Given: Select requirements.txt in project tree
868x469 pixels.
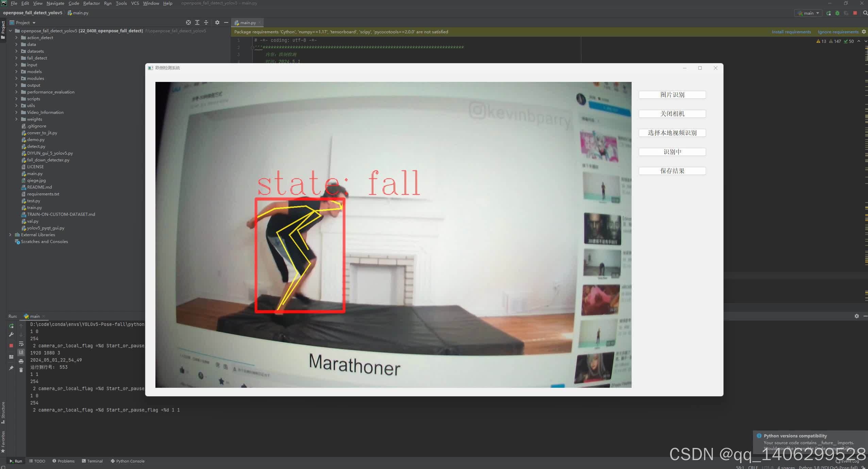Looking at the screenshot, I should click(x=43, y=194).
